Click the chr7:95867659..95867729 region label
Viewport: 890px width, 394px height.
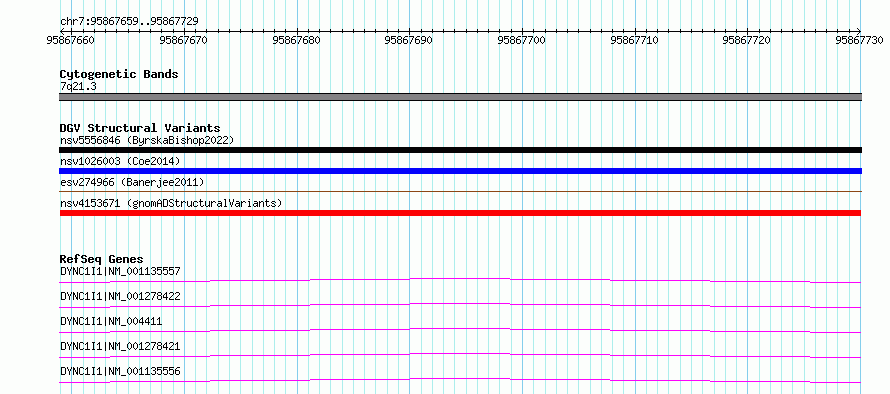click(x=129, y=22)
